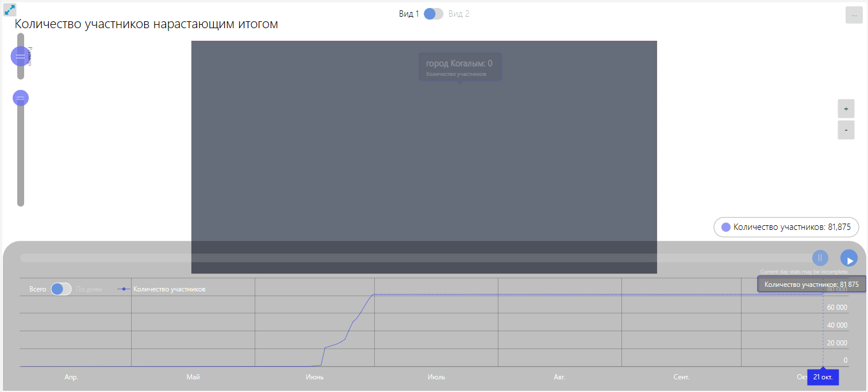The height and width of the screenshot is (392, 868).
Task: Click the Количество участников: 81 875 chart tooltip
Action: coord(811,284)
